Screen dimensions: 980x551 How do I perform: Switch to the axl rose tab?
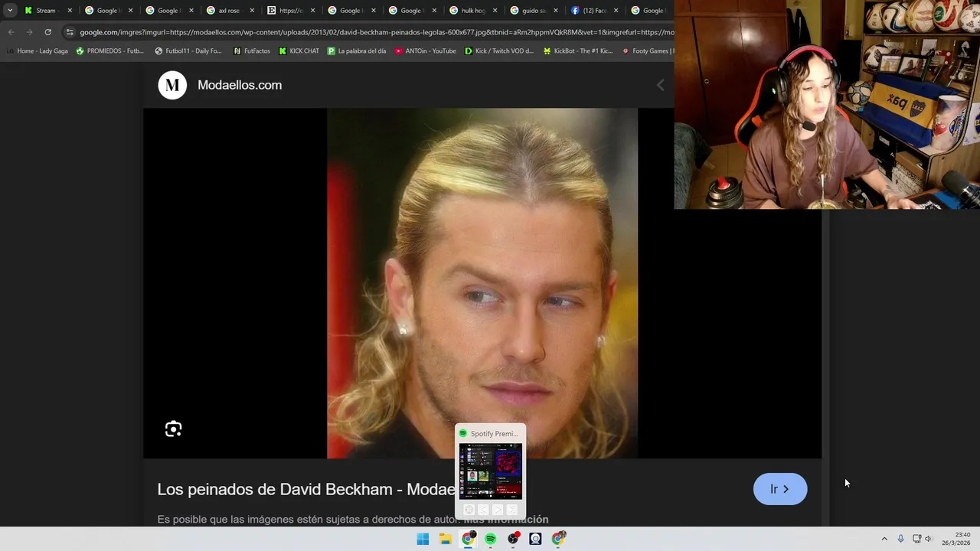[x=230, y=11]
